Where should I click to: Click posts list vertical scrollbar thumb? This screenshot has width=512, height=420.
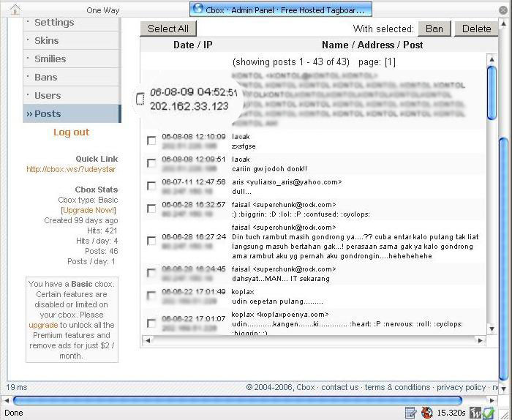coord(492,93)
